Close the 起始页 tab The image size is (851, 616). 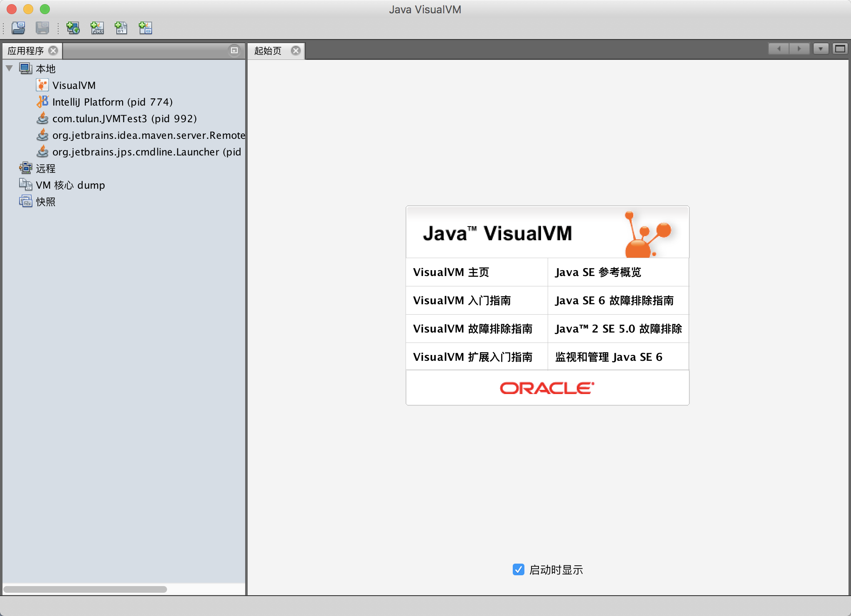(295, 51)
